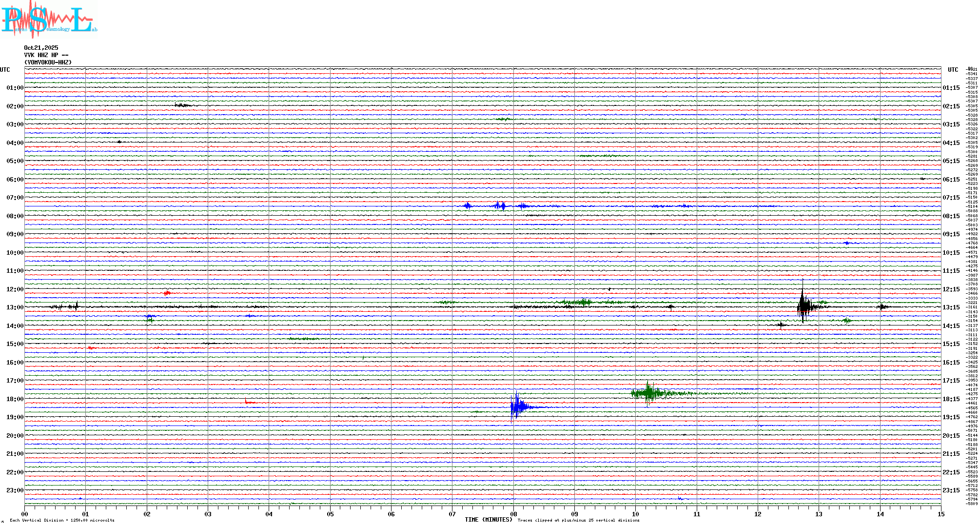Click the top-right UTC axis label
The height and width of the screenshot is (527, 980).
(x=953, y=70)
